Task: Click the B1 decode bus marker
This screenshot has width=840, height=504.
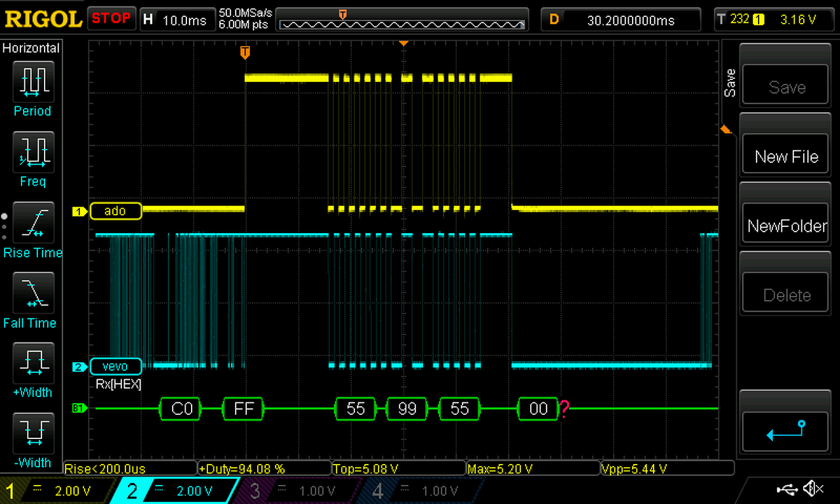Action: click(x=78, y=408)
